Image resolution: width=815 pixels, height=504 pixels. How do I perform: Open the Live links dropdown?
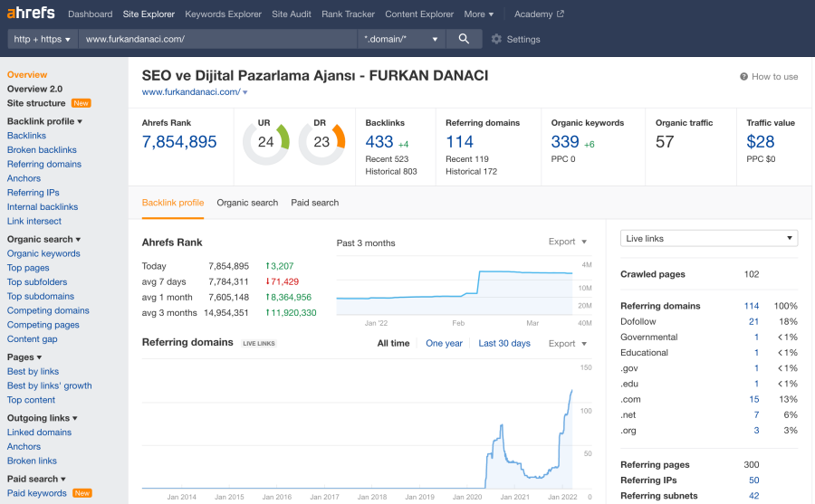tap(709, 239)
